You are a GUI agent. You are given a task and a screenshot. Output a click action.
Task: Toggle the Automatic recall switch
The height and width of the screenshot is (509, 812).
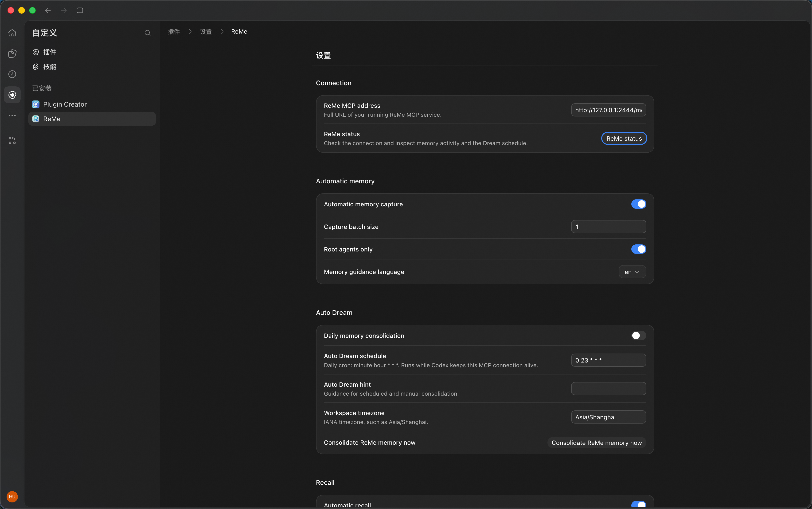point(639,504)
